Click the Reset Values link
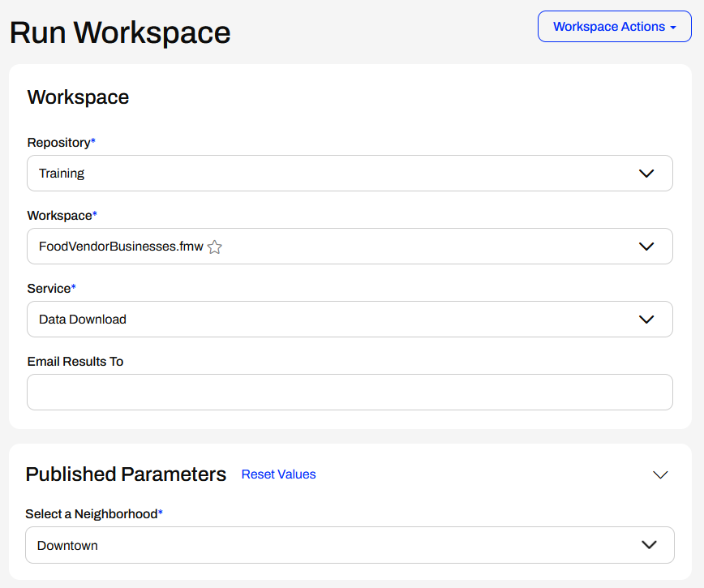The width and height of the screenshot is (704, 588). 278,474
